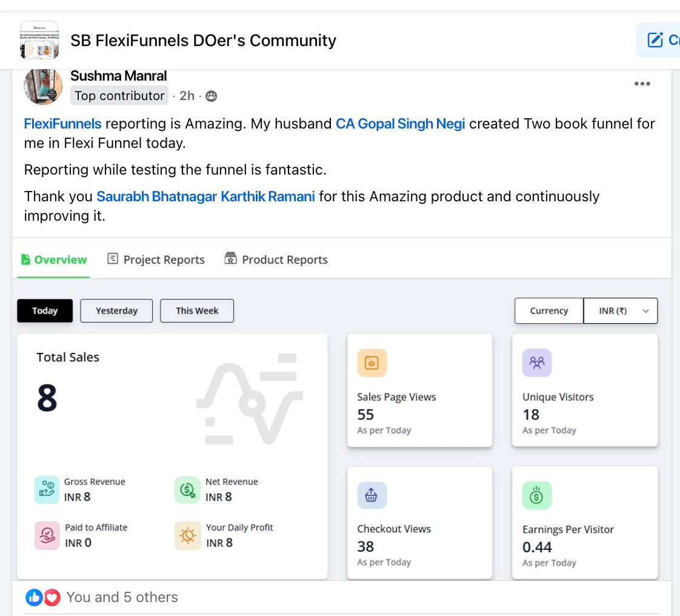Switch to the Project Reports tab
The image size is (680, 616).
155,259
